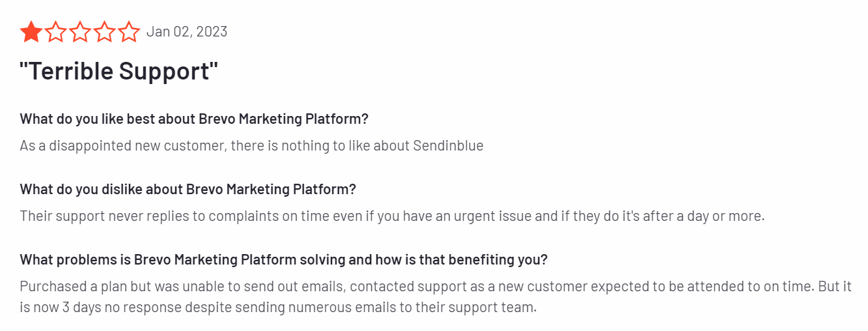Click the second empty star outline

55,31
